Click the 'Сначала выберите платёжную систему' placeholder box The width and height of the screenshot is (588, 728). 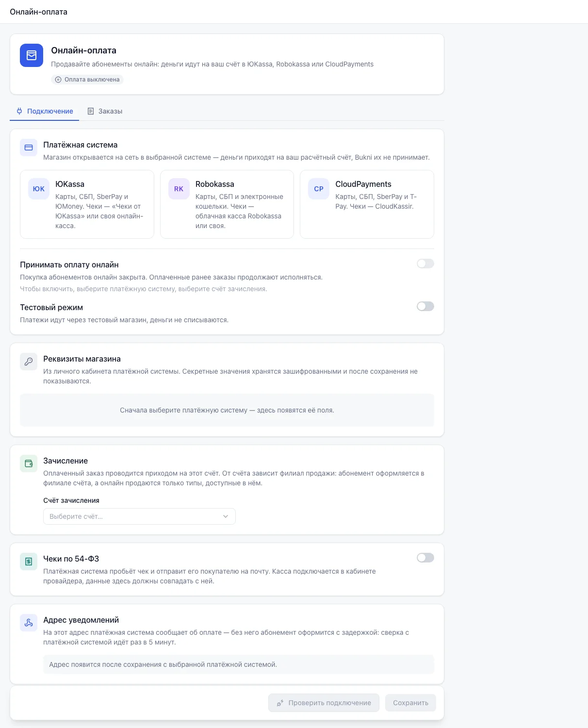point(227,410)
